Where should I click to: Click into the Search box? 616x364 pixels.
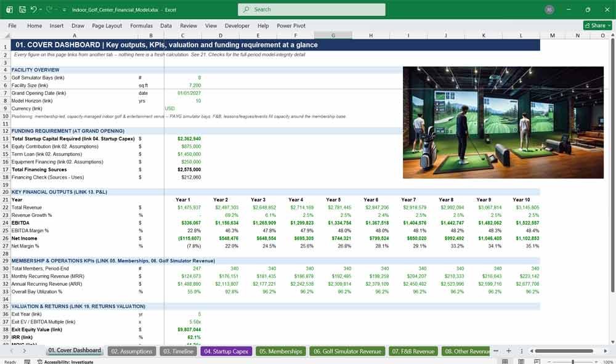312,9
